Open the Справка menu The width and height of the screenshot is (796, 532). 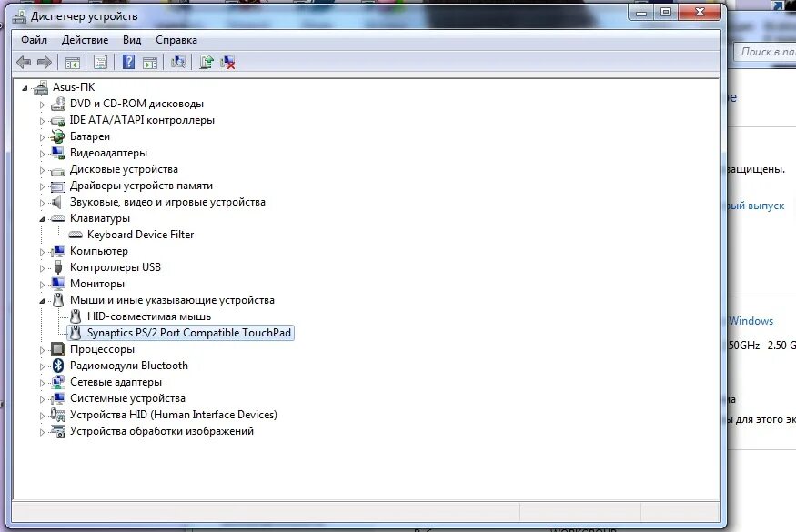[176, 40]
